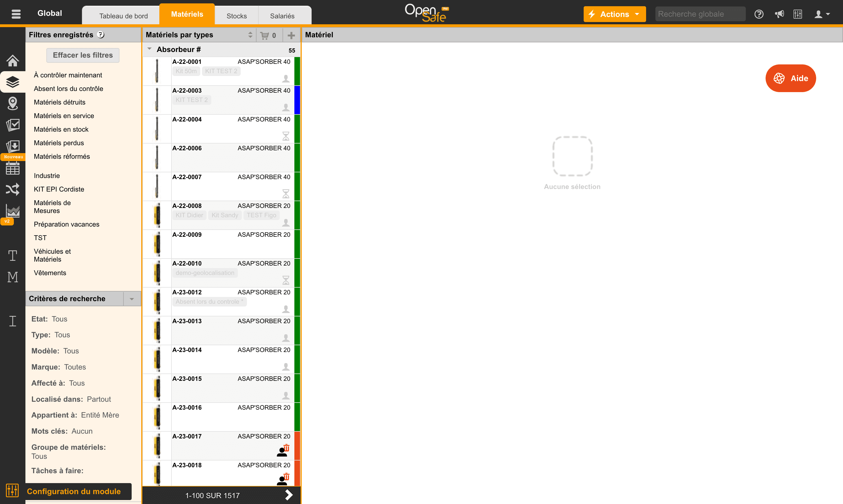Open the module configuration sliders icon
The height and width of the screenshot is (504, 843).
pos(12,491)
